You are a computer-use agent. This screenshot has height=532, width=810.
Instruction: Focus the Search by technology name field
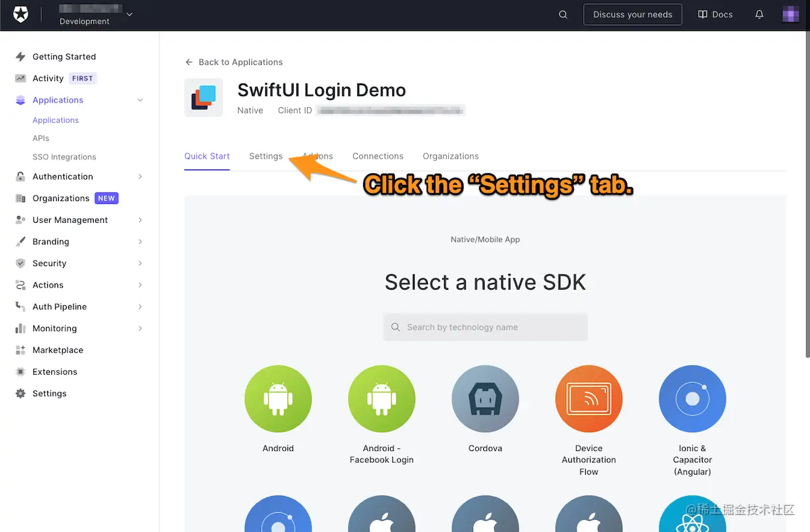click(x=486, y=327)
